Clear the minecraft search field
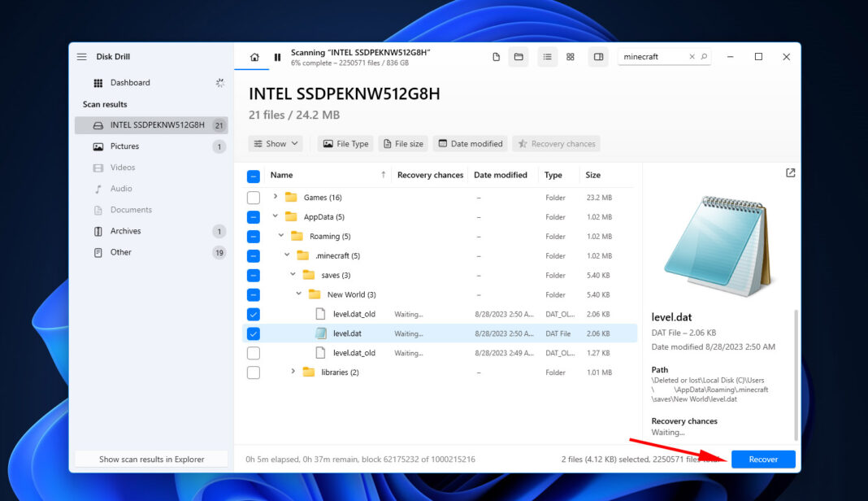Viewport: 868px width, 501px height. tap(692, 57)
